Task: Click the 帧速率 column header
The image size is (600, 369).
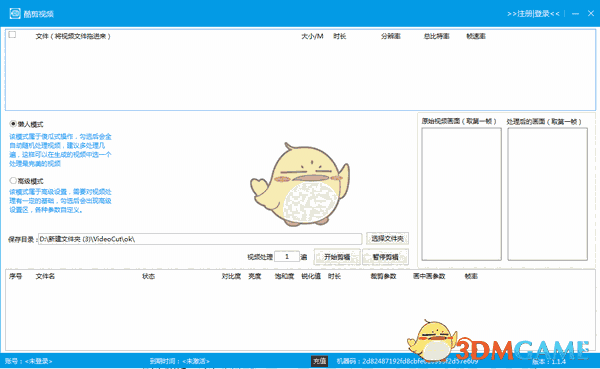Action: 476,36
